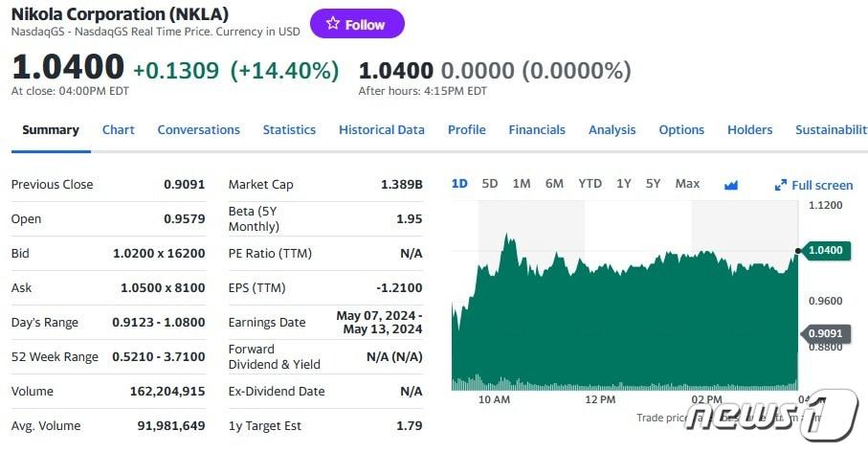Open the Historical Data tab
The height and width of the screenshot is (453, 868).
[381, 129]
